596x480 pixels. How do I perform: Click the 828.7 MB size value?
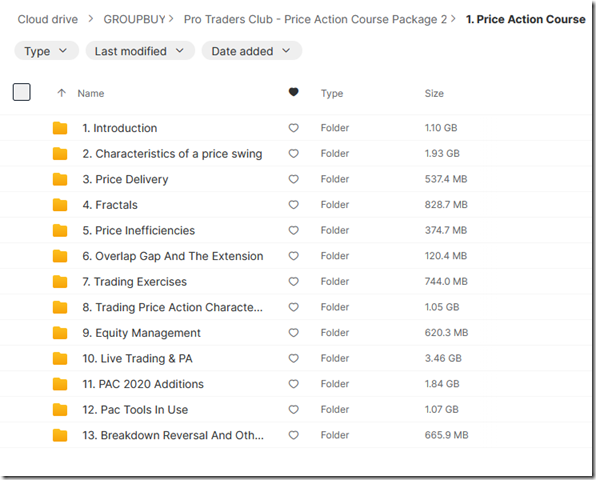(446, 205)
